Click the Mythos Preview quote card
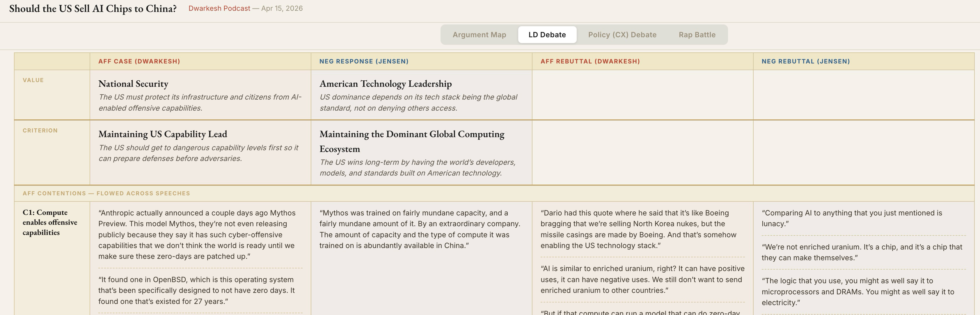The width and height of the screenshot is (980, 315). 197,234
